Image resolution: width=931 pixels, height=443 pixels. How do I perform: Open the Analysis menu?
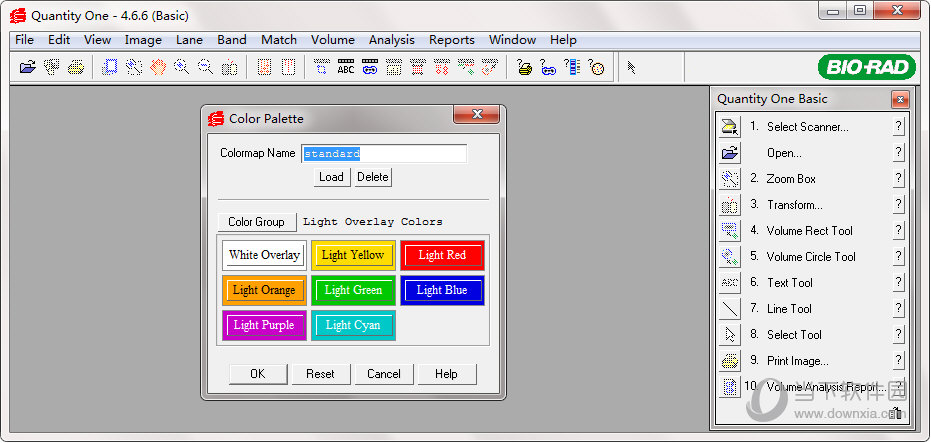click(392, 40)
